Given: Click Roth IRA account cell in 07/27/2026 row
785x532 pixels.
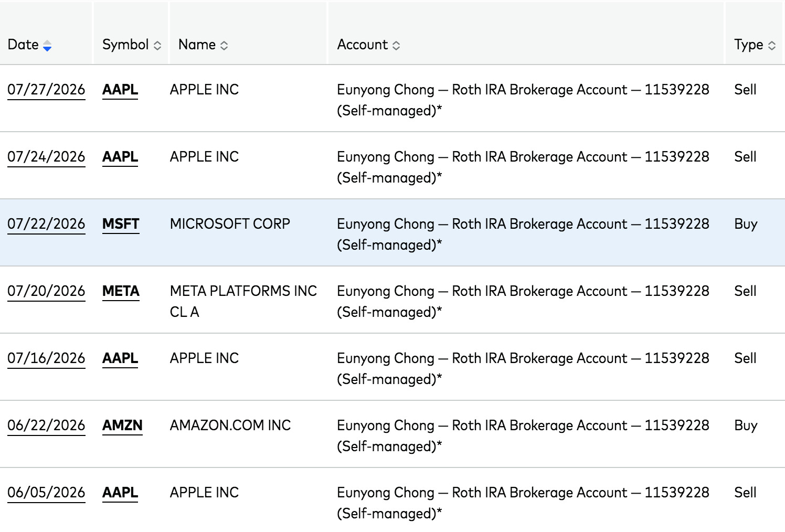Looking at the screenshot, I should click(x=523, y=100).
